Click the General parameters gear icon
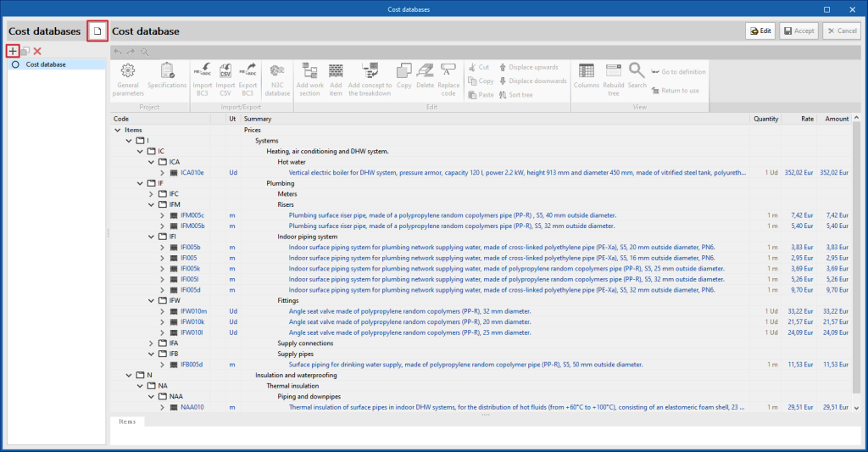Screen dimensions: 868x452 coord(128,72)
